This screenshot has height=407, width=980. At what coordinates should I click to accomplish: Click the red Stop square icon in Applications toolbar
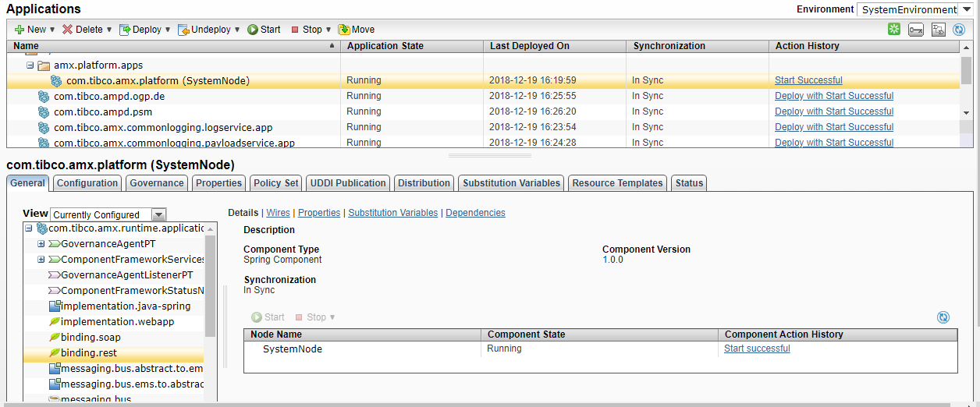tap(295, 30)
